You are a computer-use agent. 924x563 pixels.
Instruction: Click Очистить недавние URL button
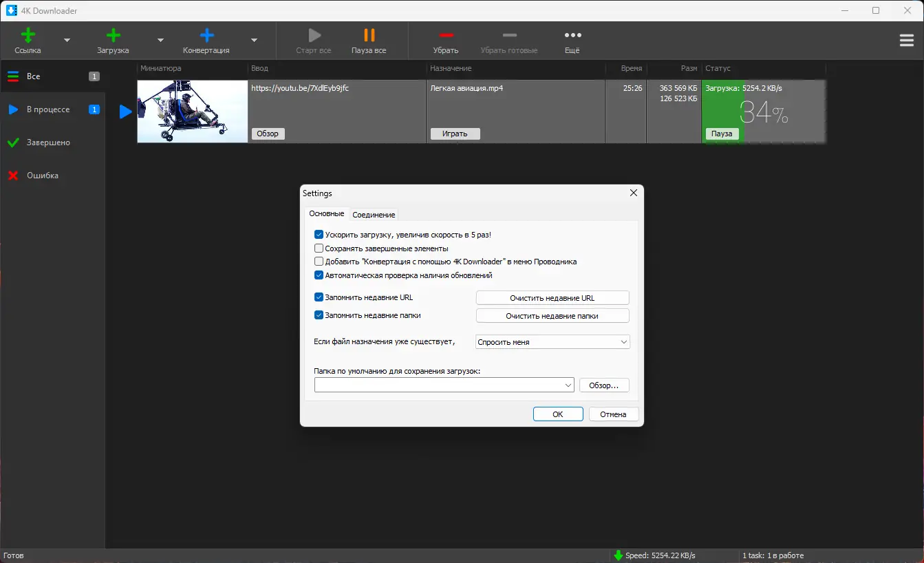[552, 298]
